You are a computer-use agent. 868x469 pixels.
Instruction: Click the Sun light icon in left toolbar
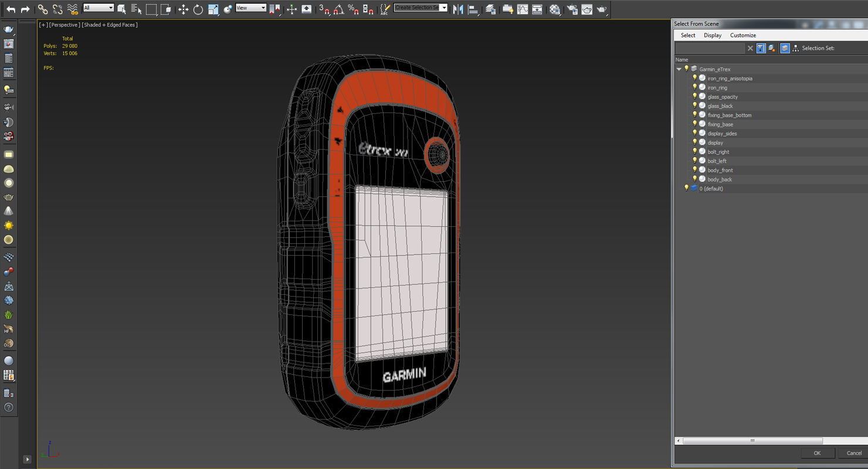pos(9,226)
